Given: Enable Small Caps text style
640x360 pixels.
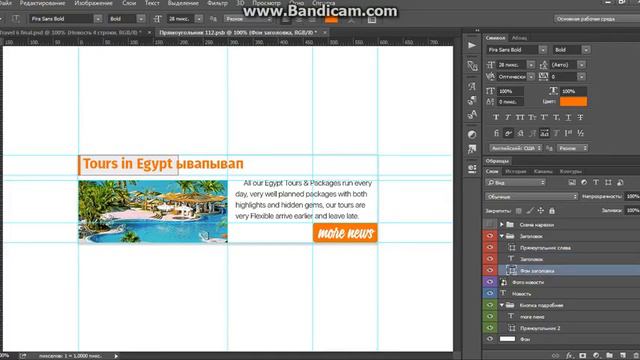Looking at the screenshot, I should point(532,117).
